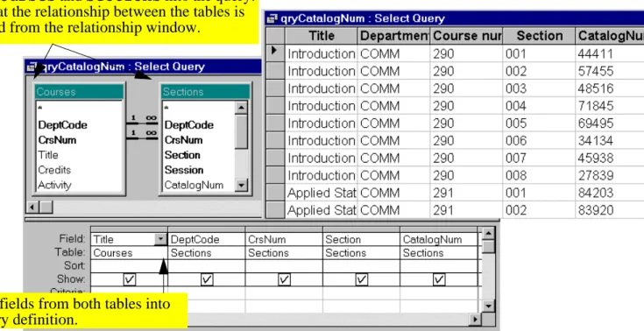Click the cell containing 84203
The height and width of the screenshot is (331, 644).
point(610,193)
